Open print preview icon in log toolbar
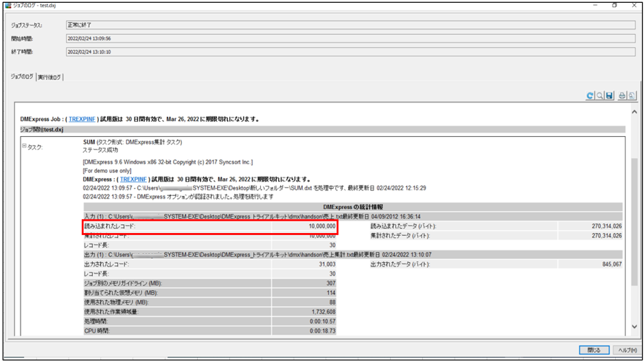Viewport: 644px width, 363px height. (632, 96)
